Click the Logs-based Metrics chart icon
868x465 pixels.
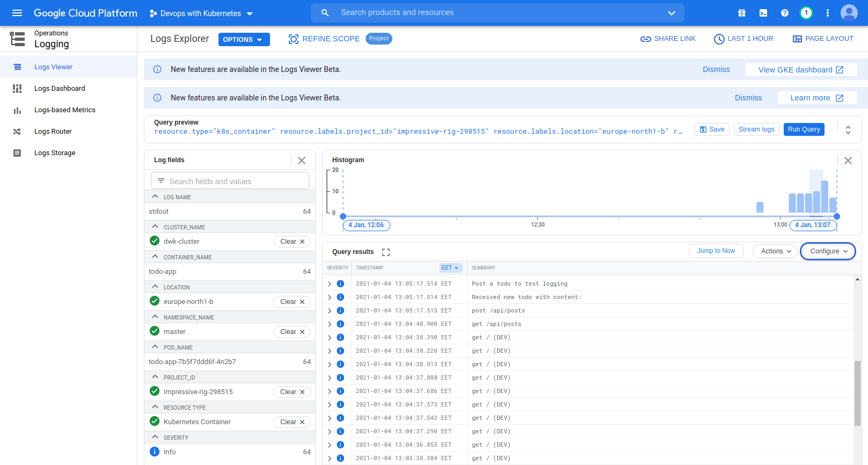(x=17, y=110)
